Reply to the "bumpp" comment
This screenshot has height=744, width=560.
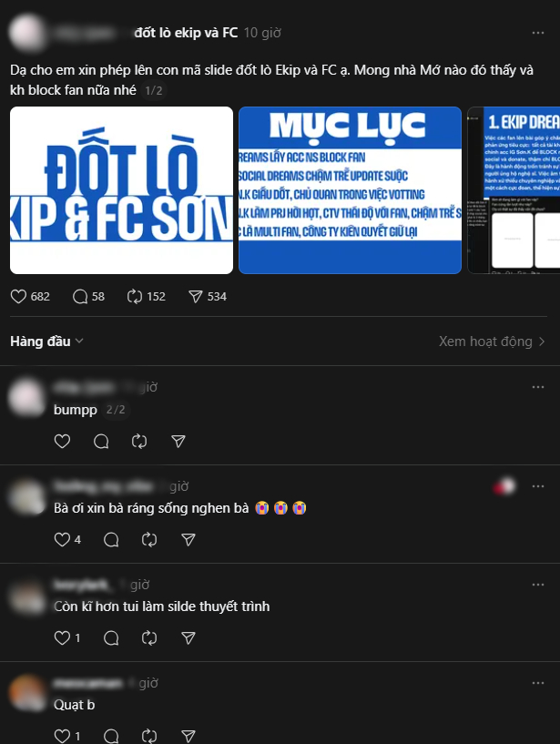[x=101, y=442]
